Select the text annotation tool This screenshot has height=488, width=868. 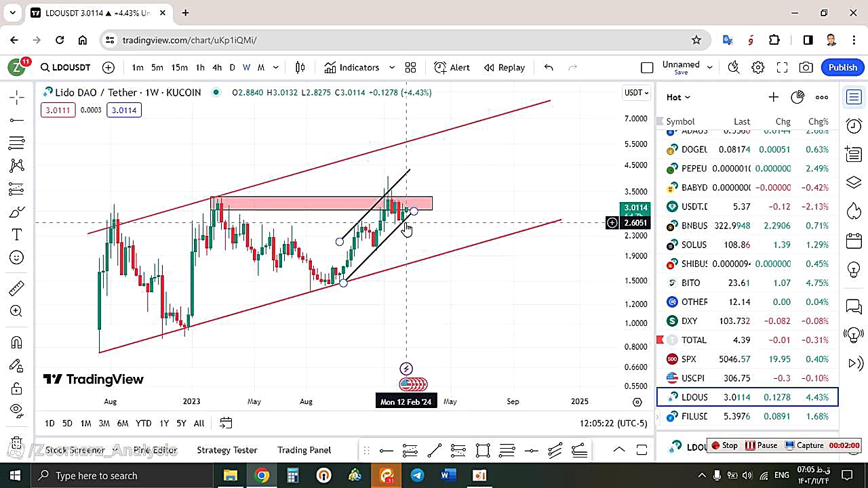click(x=17, y=235)
